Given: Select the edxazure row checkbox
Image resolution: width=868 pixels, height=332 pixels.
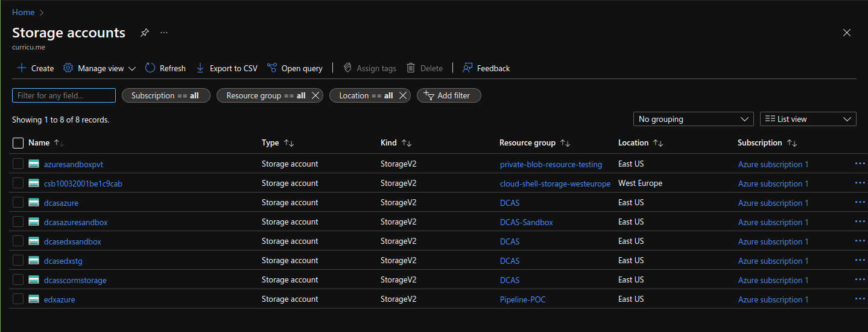Looking at the screenshot, I should point(18,299).
